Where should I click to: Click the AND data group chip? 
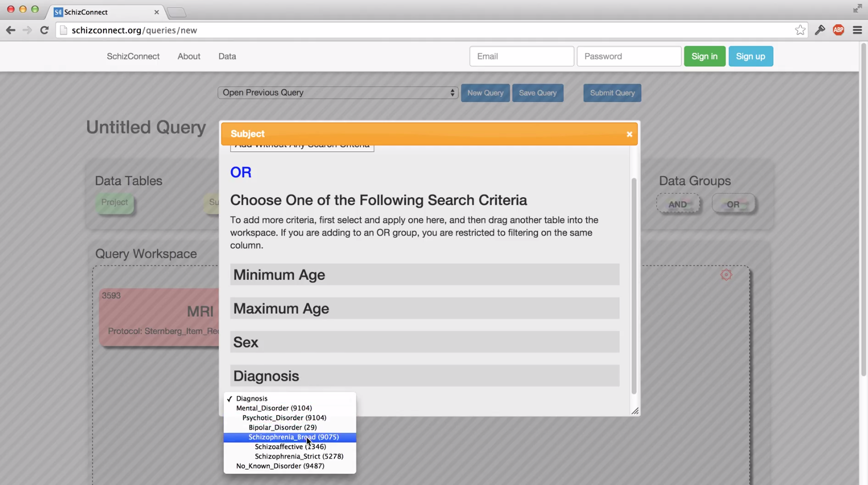point(678,204)
